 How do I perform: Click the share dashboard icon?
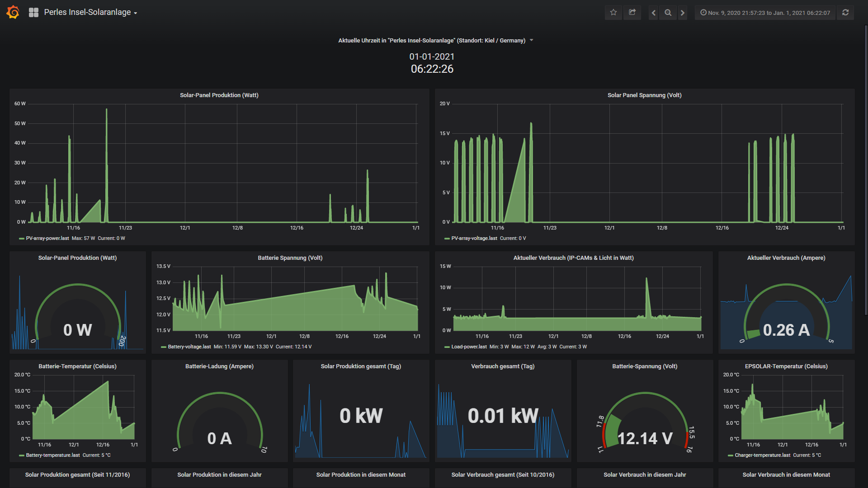coord(632,13)
